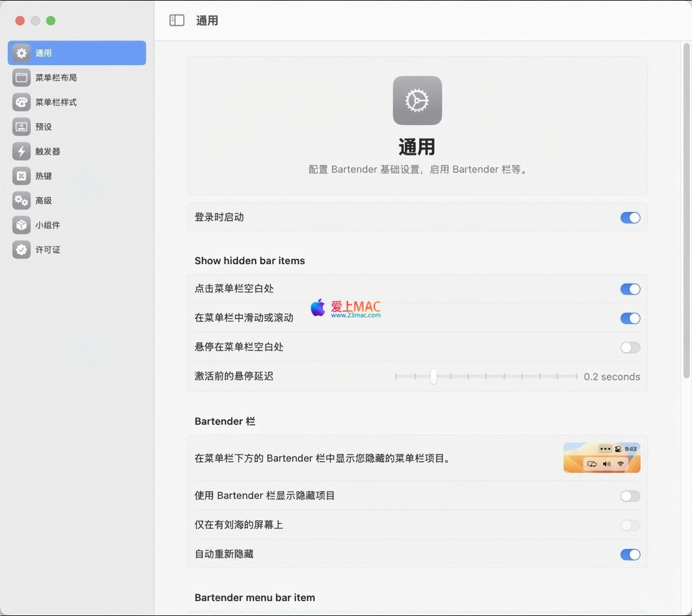Toggle the sidebar visibility button
This screenshot has width=692, height=616.
click(177, 20)
